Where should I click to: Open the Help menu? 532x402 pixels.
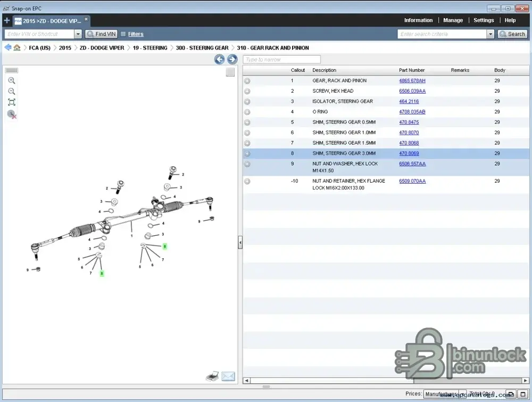510,20
